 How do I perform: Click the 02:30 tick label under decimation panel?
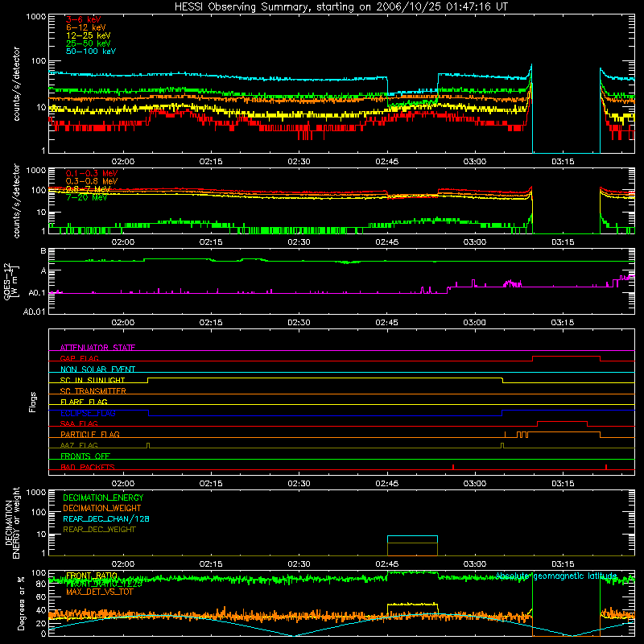pyautogui.click(x=299, y=564)
